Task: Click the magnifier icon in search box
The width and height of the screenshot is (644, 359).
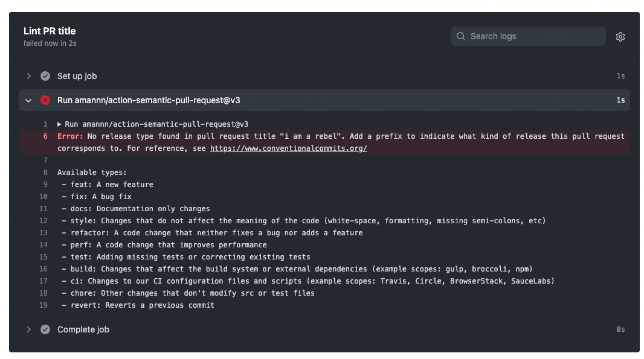Action: point(461,36)
